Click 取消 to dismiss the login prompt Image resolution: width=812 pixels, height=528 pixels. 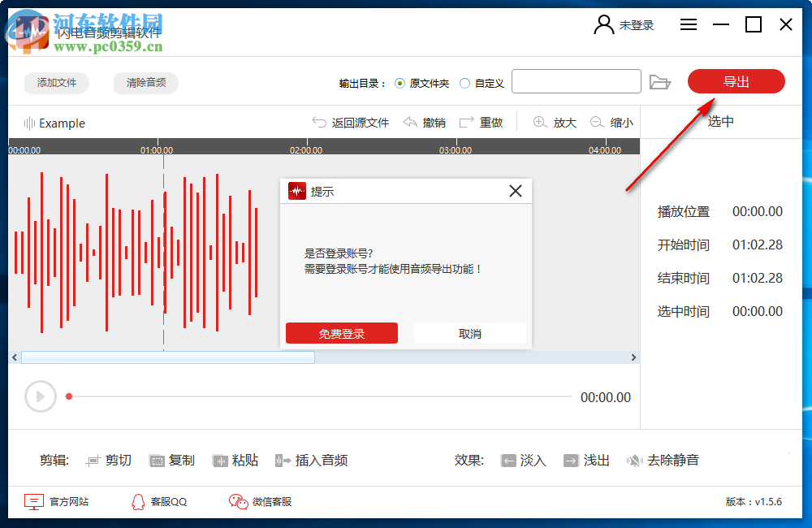(x=469, y=333)
